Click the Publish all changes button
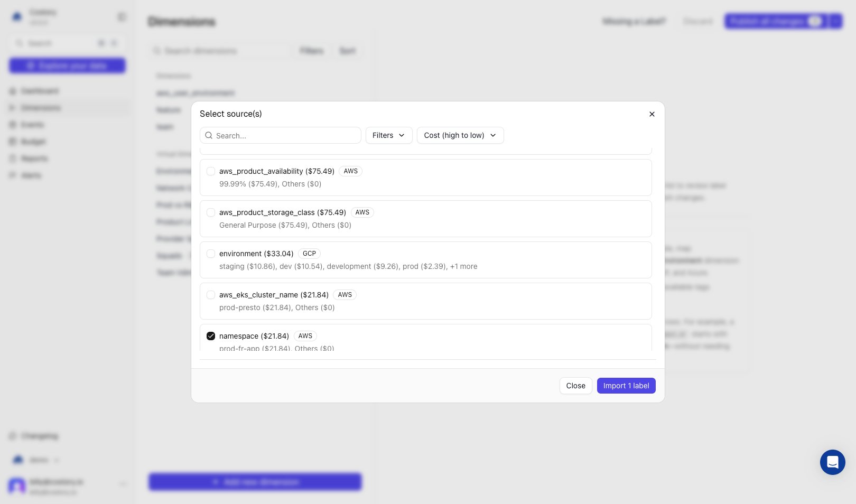The image size is (856, 504). [776, 21]
